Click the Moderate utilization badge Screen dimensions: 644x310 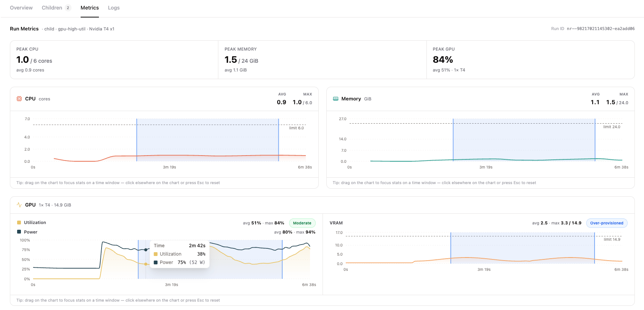click(302, 223)
